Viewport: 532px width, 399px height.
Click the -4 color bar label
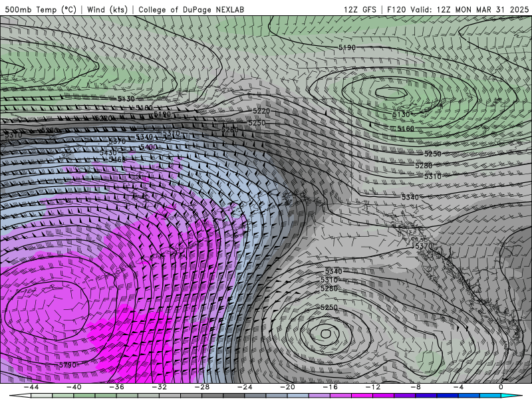click(x=458, y=387)
